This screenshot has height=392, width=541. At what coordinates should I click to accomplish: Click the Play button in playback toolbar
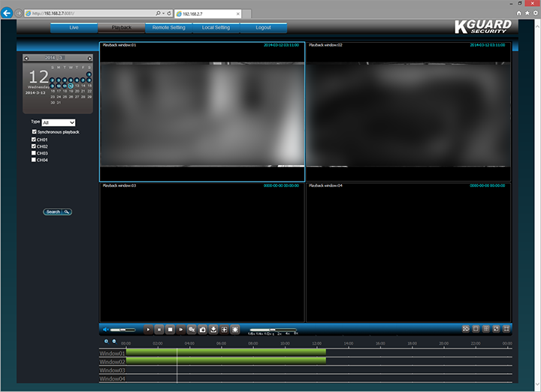(x=148, y=329)
